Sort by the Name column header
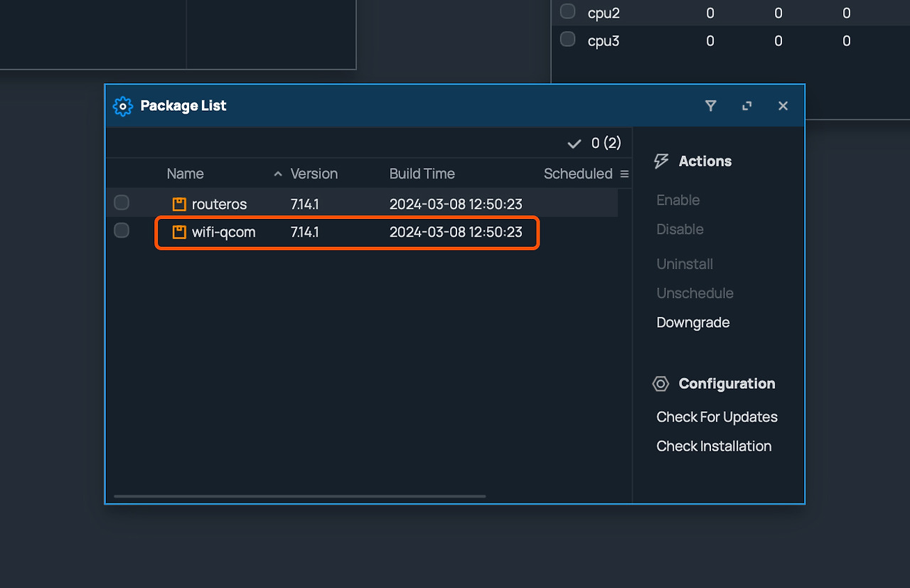This screenshot has height=588, width=910. click(x=185, y=174)
